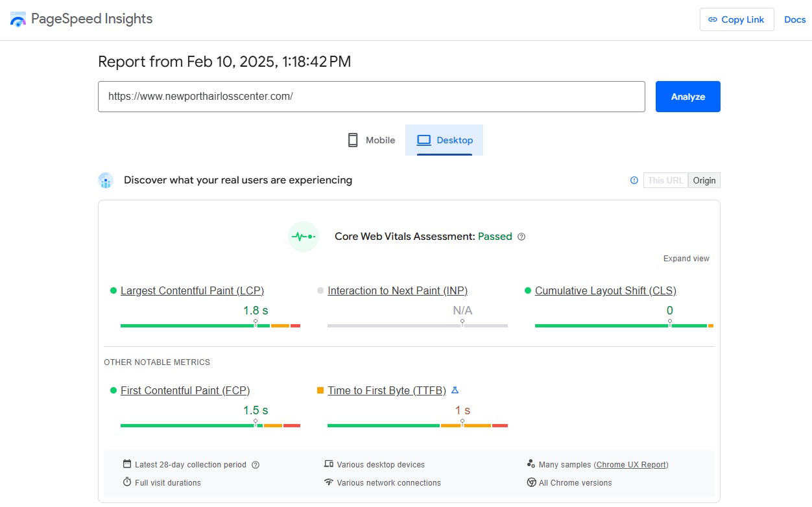Image resolution: width=812 pixels, height=507 pixels.
Task: Switch to This URL data view
Action: pyautogui.click(x=665, y=180)
